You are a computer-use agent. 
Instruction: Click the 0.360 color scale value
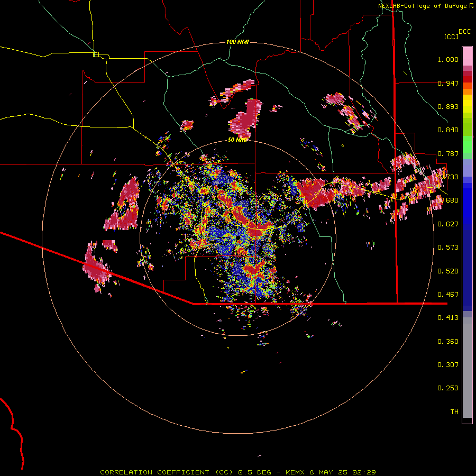(x=448, y=342)
